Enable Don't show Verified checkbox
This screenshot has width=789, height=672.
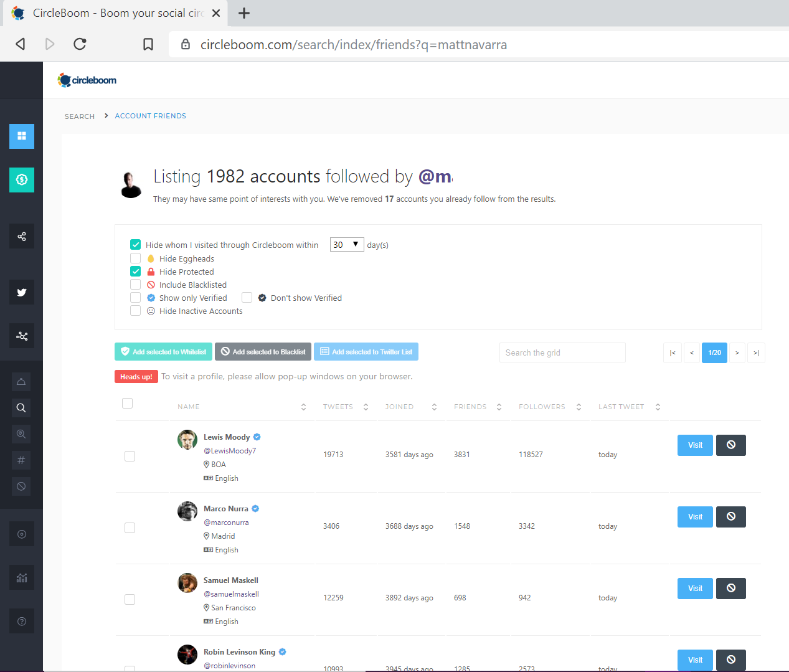(x=247, y=297)
